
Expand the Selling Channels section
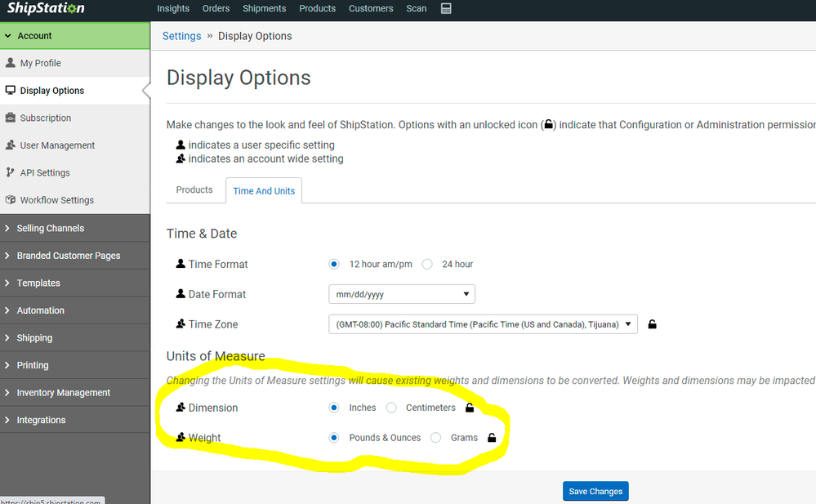50,228
